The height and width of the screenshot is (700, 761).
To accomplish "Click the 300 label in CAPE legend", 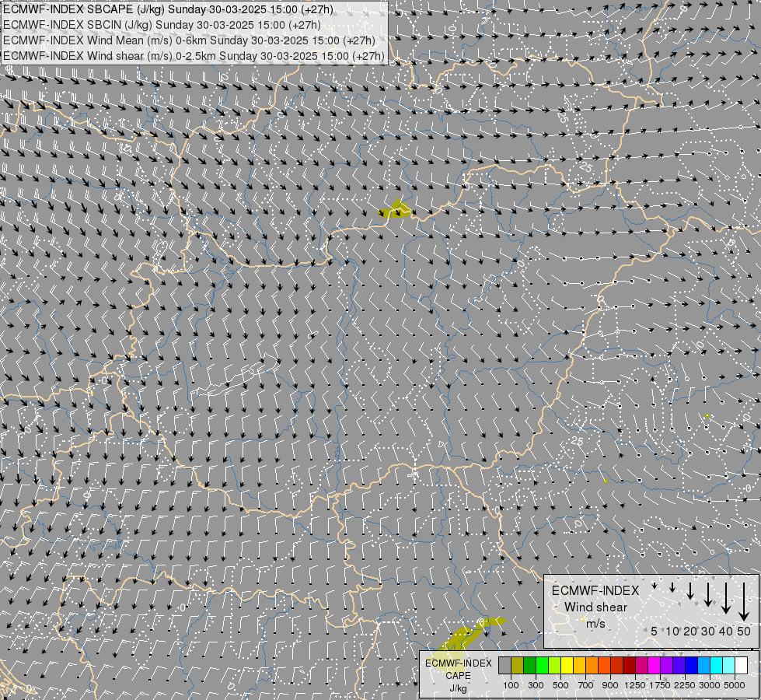I will tap(536, 685).
